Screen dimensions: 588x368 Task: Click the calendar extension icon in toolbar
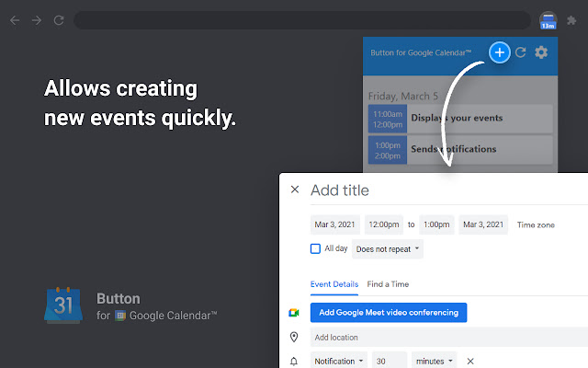(x=548, y=20)
